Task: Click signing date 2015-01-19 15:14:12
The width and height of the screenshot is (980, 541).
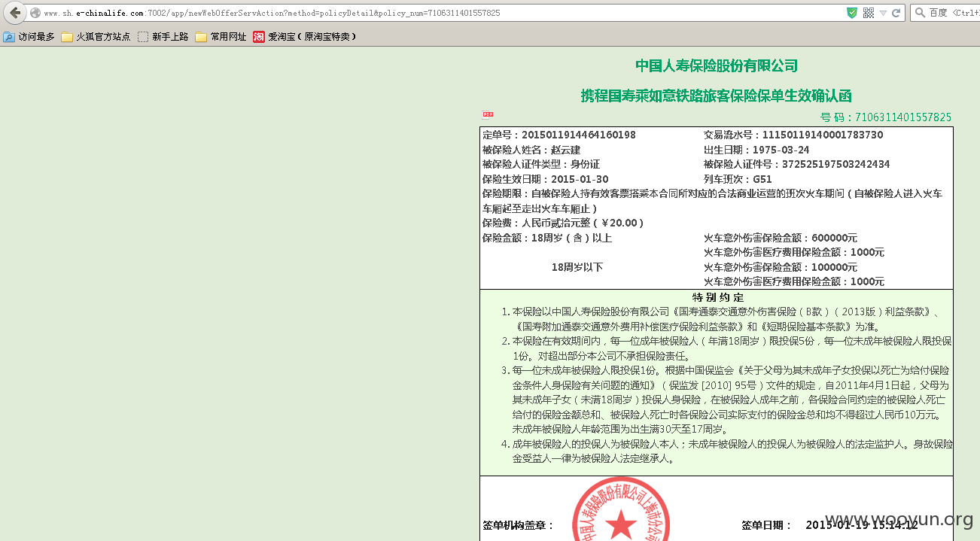Action: pyautogui.click(x=861, y=525)
